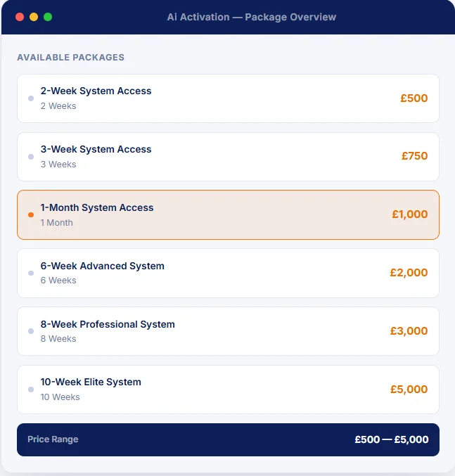Select the 10-Week Elite System dot
455x476 pixels.
31,390
